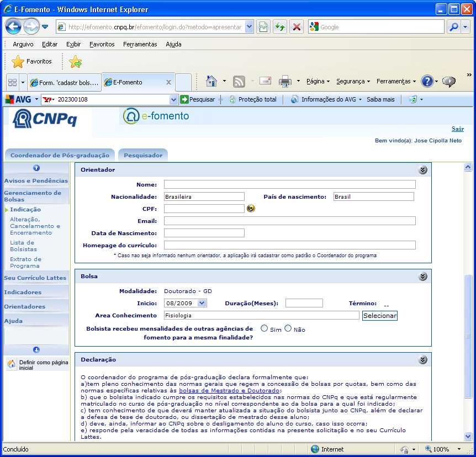This screenshot has width=476, height=457.
Task: Click the Read Mail envelope icon
Action: (x=265, y=81)
